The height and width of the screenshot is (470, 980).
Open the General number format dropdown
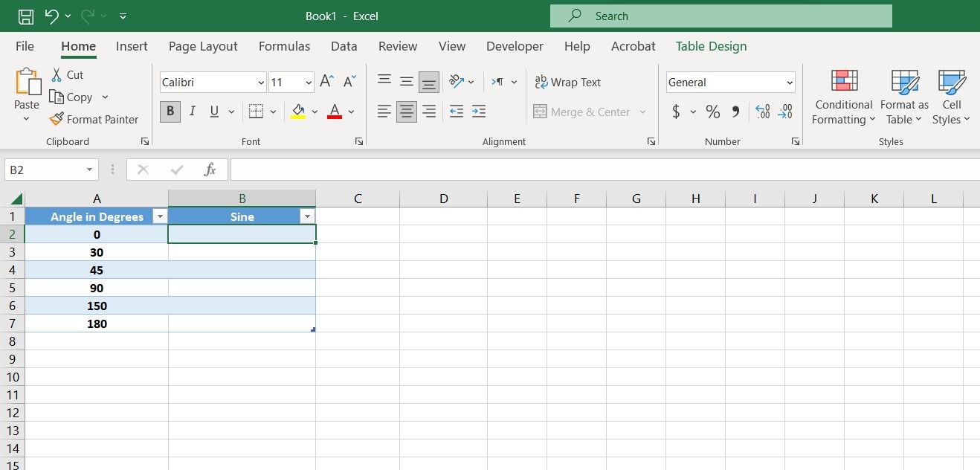coord(790,83)
